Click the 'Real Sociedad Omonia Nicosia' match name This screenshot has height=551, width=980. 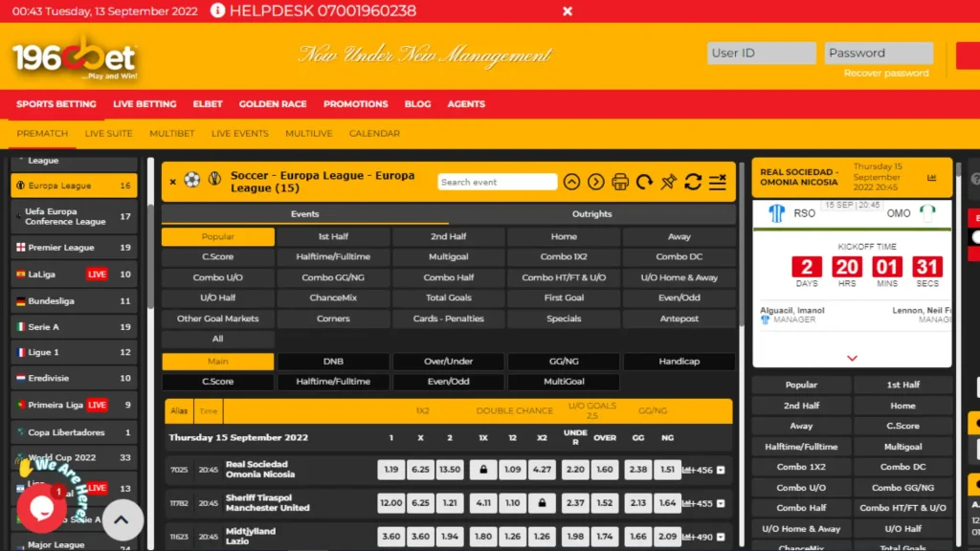pos(260,469)
